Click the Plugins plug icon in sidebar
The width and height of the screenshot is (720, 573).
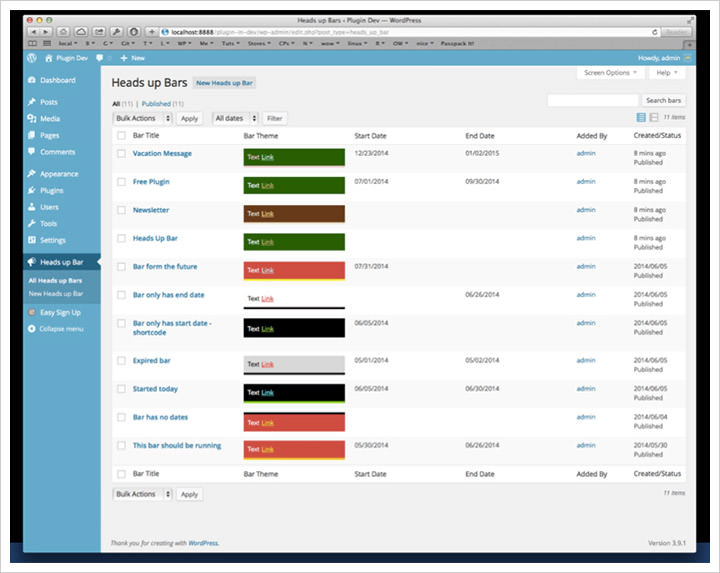click(32, 190)
